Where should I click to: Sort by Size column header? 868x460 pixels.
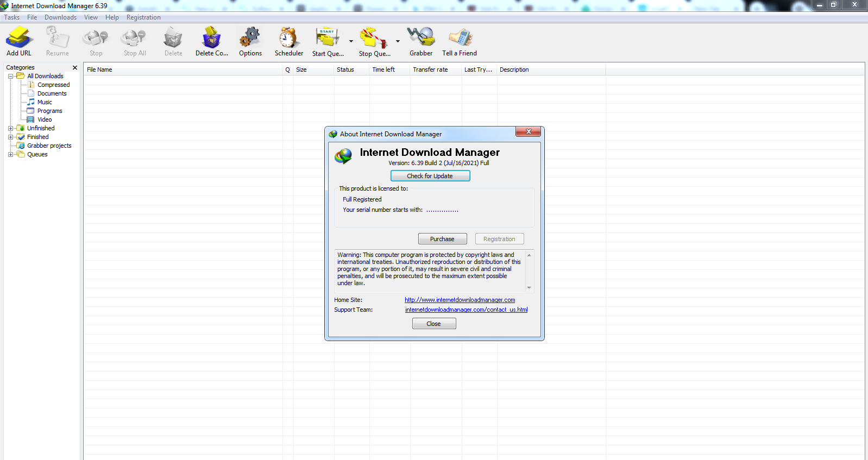pos(313,70)
